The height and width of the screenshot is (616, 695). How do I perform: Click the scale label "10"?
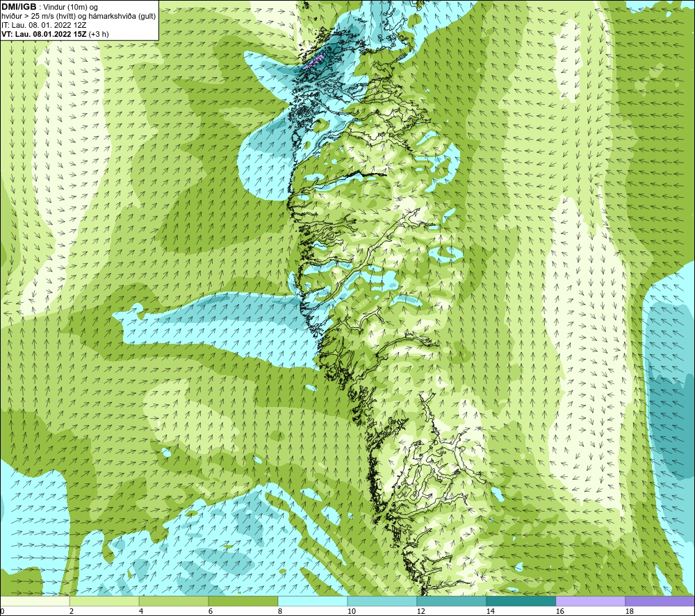tap(352, 612)
